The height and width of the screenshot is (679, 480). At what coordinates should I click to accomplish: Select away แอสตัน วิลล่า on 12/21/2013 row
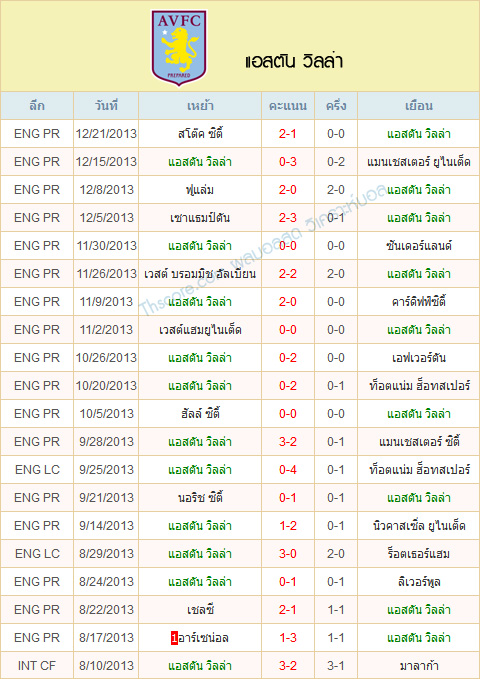click(418, 134)
